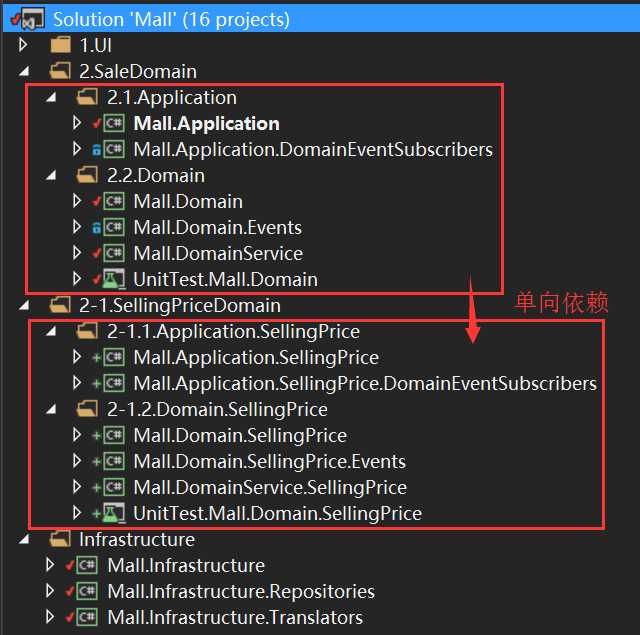Select the 2-1.SellingPriceDomain label
640x635 pixels.
pyautogui.click(x=180, y=306)
